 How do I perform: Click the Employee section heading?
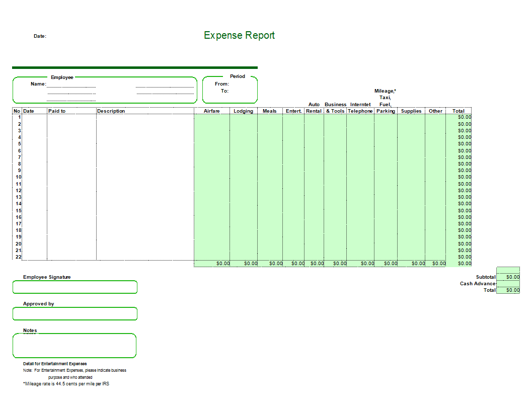pyautogui.click(x=62, y=77)
